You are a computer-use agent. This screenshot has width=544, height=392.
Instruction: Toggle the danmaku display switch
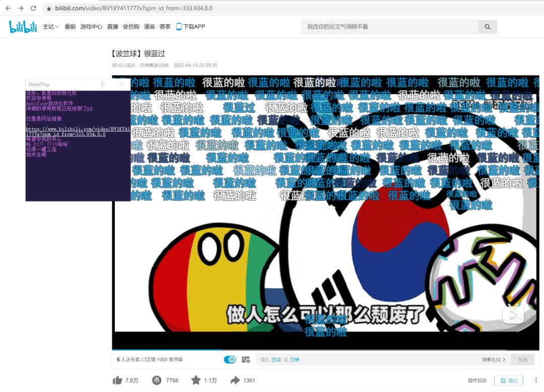tap(230, 360)
